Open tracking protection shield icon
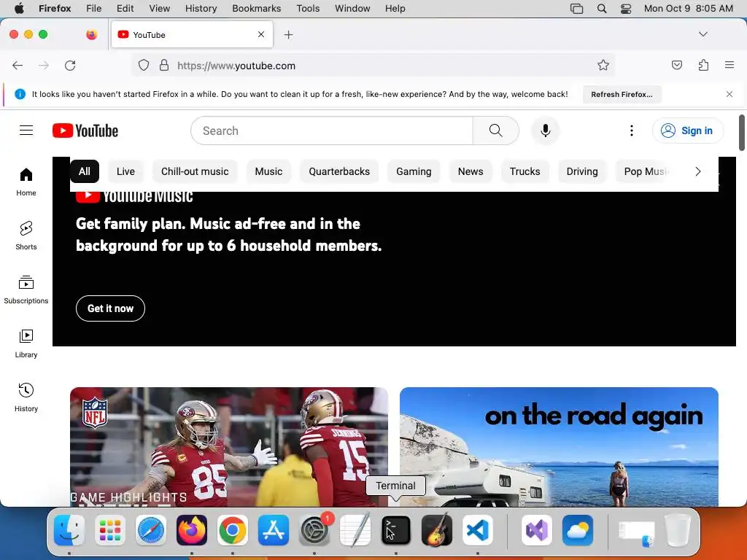The width and height of the screenshot is (747, 560). (144, 65)
